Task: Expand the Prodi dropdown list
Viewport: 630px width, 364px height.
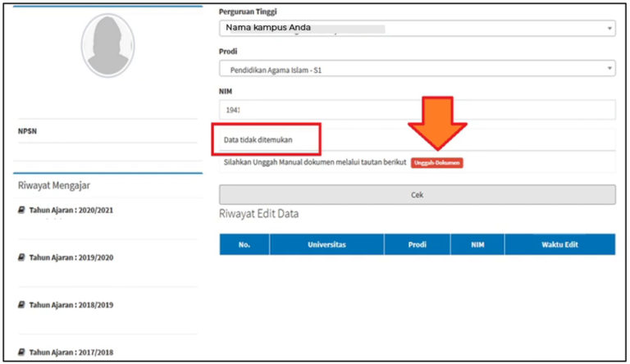Action: pos(417,69)
